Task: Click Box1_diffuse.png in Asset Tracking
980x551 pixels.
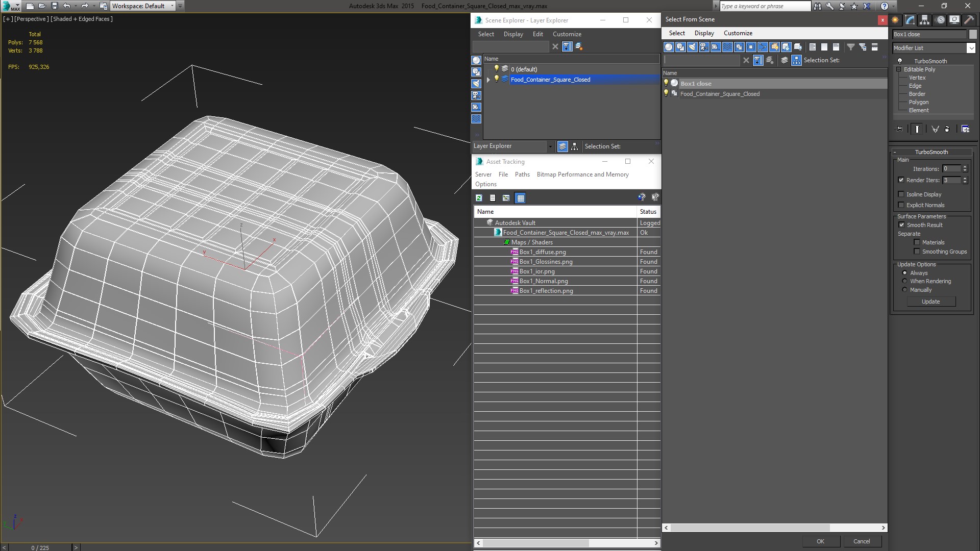Action: click(543, 252)
